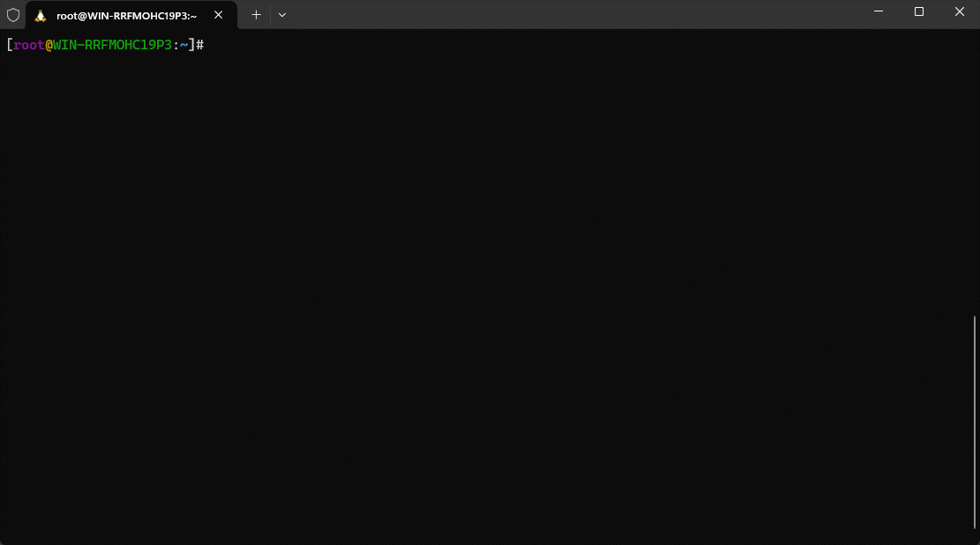Maximize the terminal window

pos(919,12)
